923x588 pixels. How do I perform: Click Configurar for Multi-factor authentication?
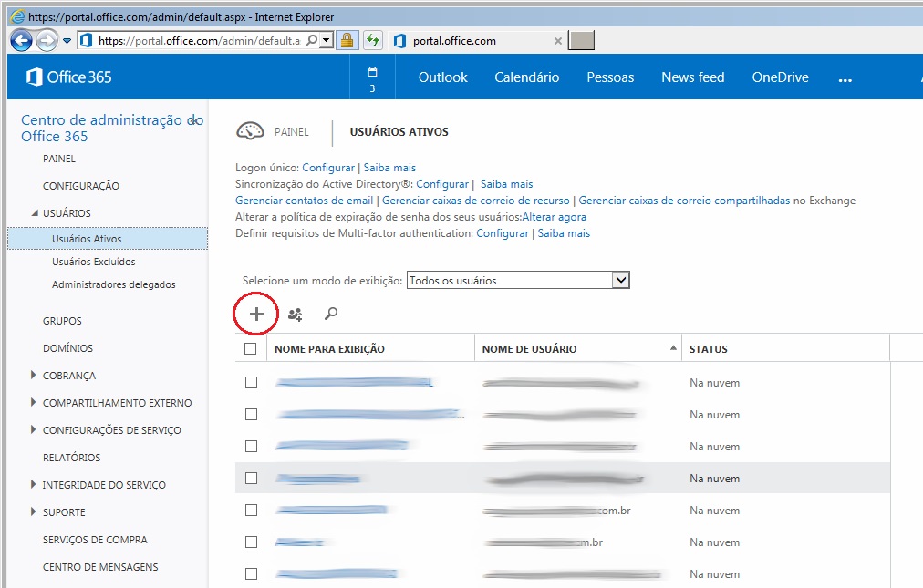pyautogui.click(x=503, y=233)
